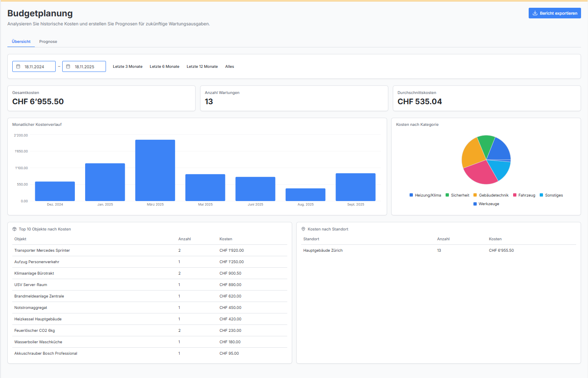Click the CHF 900.50 cost cell

[230, 273]
